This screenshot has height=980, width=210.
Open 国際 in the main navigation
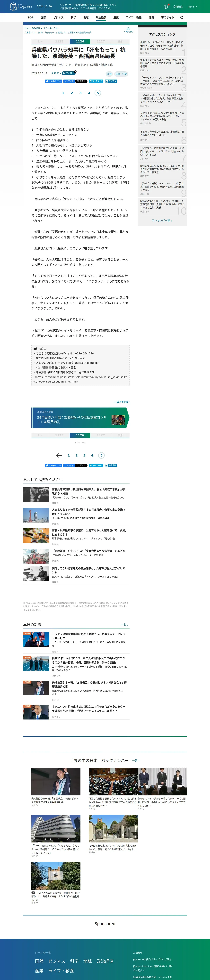pyautogui.click(x=44, y=17)
